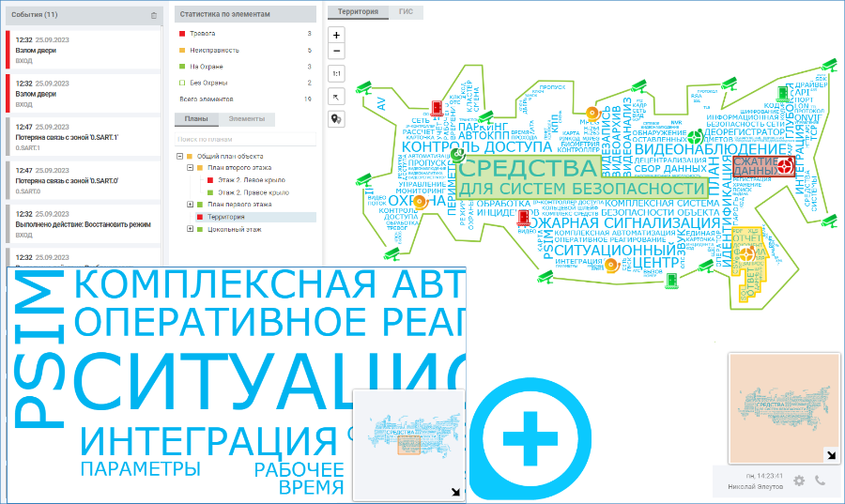This screenshot has width=845, height=504.
Task: Select Территория plan in tree
Action: point(225,217)
